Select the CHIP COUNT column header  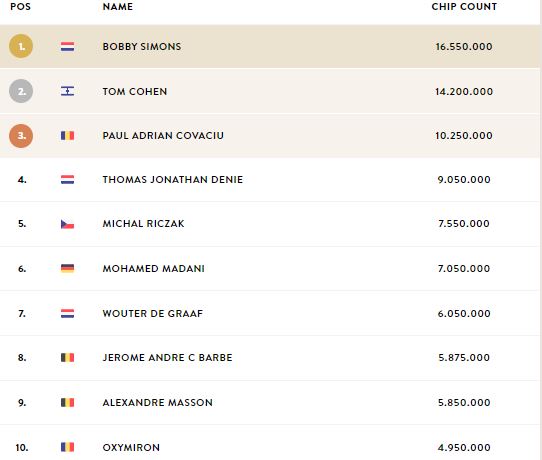(464, 7)
